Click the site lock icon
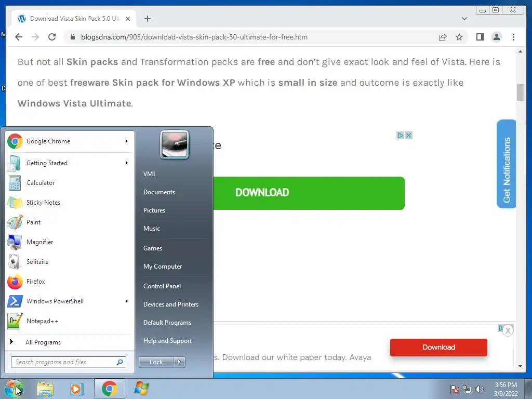The width and height of the screenshot is (532, 399). point(72,37)
